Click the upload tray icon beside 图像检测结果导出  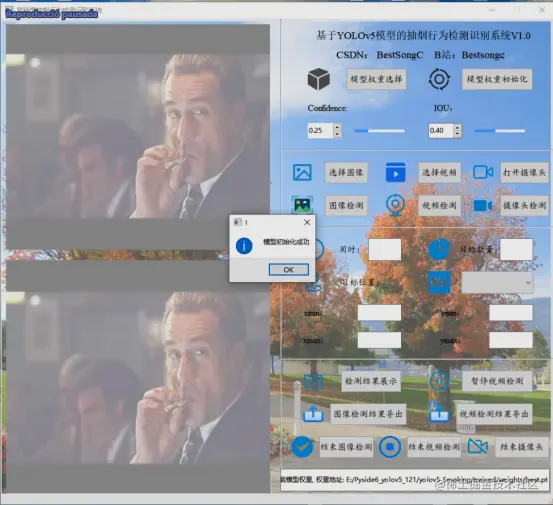[314, 414]
